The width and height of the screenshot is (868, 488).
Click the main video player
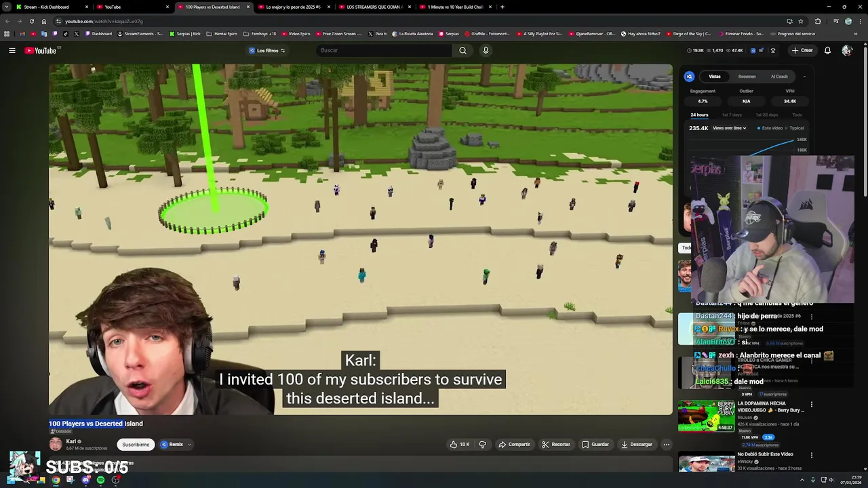click(361, 239)
